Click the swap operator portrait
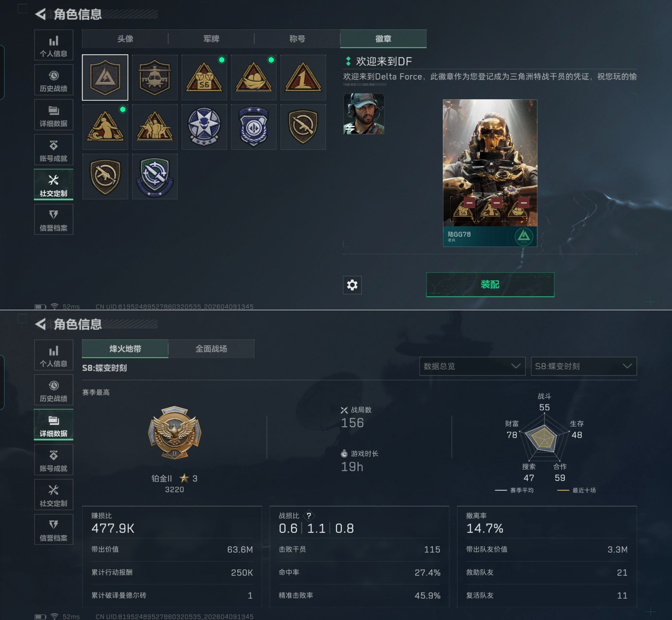This screenshot has height=620, width=672. tap(364, 114)
